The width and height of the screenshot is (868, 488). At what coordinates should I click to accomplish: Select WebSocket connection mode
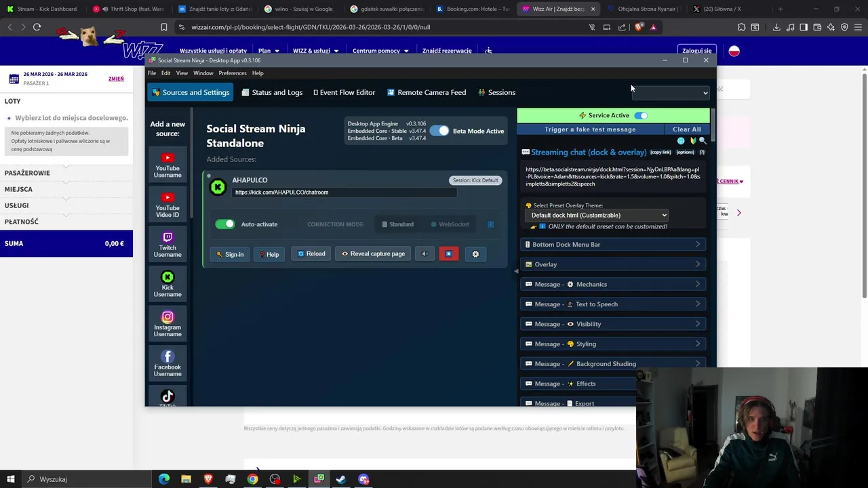click(450, 224)
